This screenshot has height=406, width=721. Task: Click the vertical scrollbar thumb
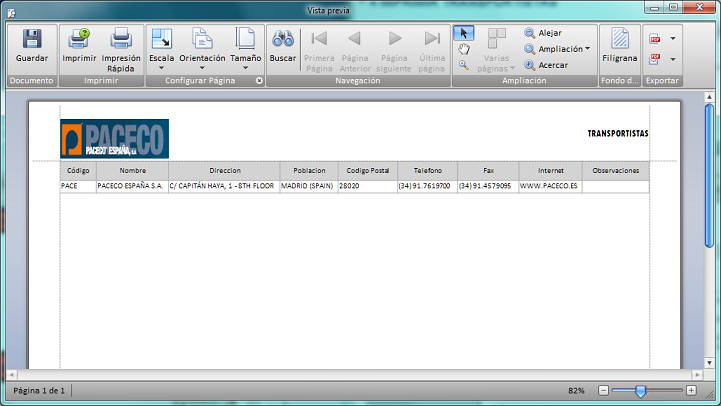pyautogui.click(x=709, y=176)
